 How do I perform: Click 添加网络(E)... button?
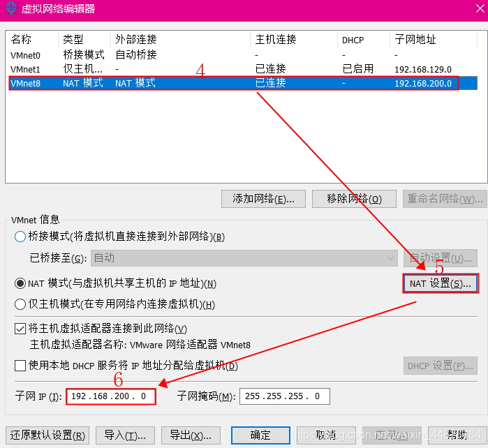(x=263, y=199)
